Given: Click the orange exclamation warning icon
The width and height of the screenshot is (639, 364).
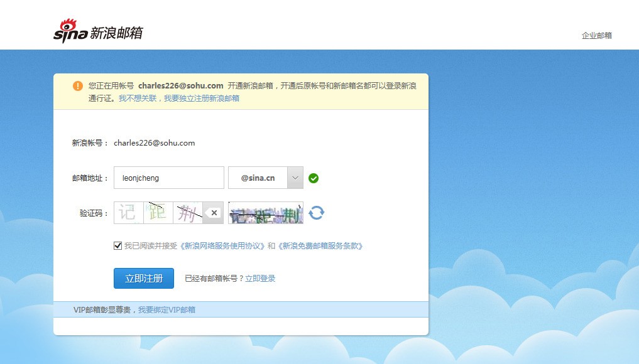Looking at the screenshot, I should (77, 86).
